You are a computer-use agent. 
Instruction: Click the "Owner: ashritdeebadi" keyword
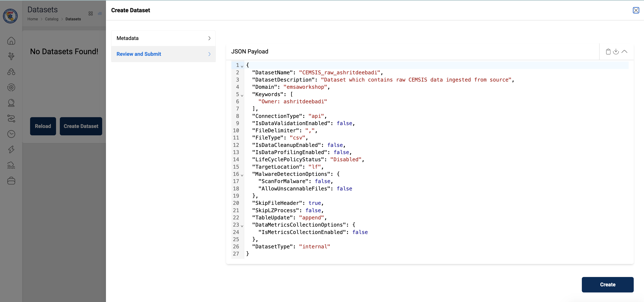(x=292, y=101)
